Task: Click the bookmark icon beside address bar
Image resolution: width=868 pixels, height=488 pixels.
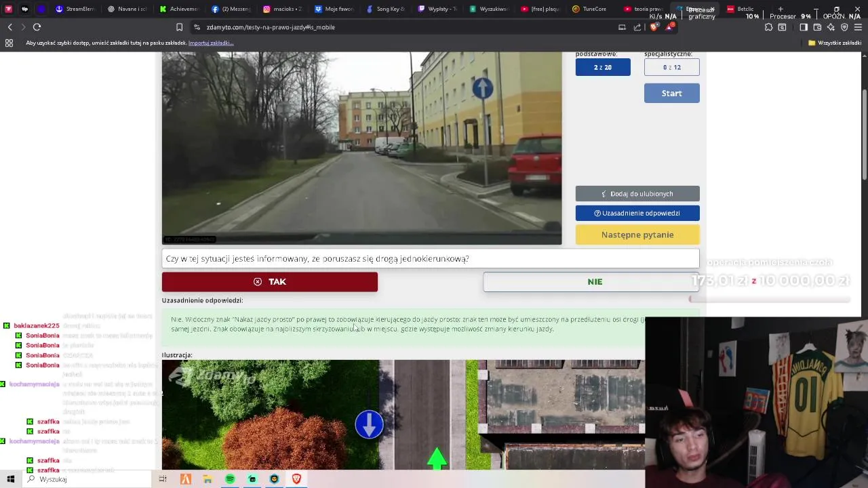Action: [179, 27]
